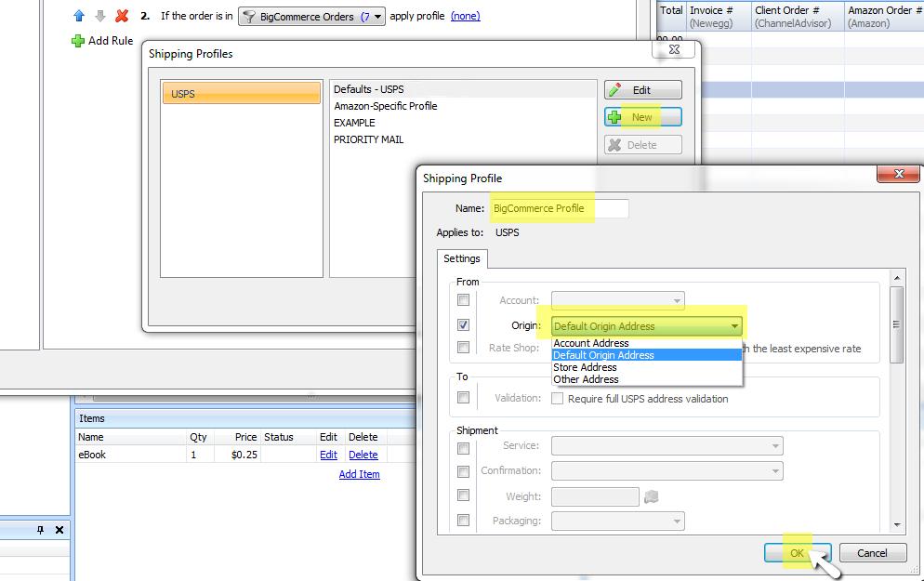Move rule 2 down with gray arrow
Image resolution: width=924 pixels, height=581 pixels.
click(x=100, y=16)
